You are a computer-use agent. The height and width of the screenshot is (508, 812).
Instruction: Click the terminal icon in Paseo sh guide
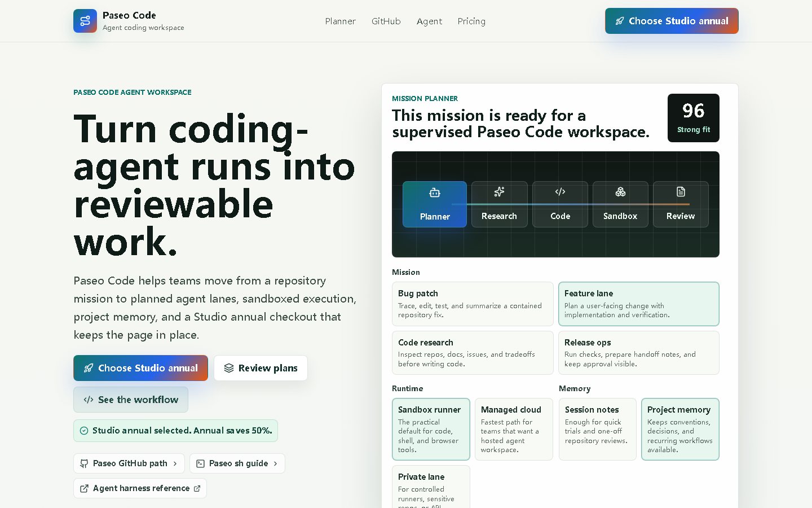[200, 463]
